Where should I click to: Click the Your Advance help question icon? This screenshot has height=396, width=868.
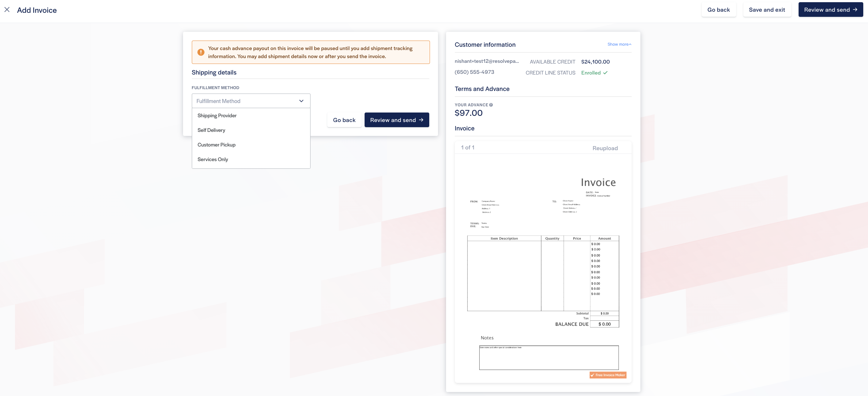click(491, 105)
